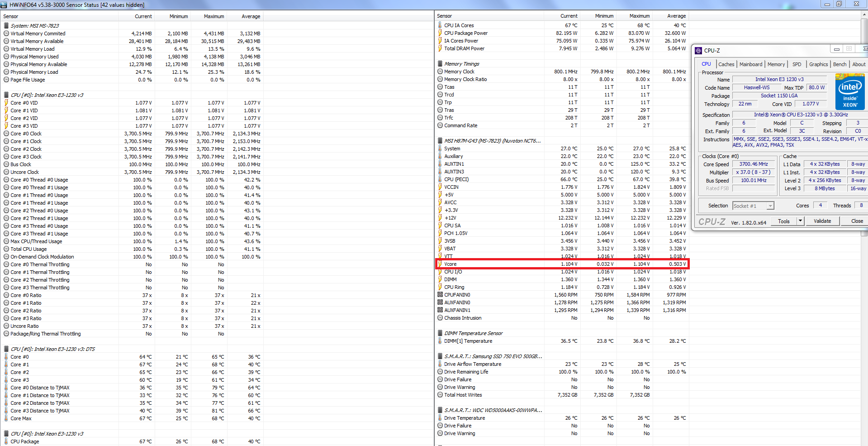This screenshot has width=868, height=446.
Task: Select the "Total DRAM Power" row
Action: [x=562, y=48]
